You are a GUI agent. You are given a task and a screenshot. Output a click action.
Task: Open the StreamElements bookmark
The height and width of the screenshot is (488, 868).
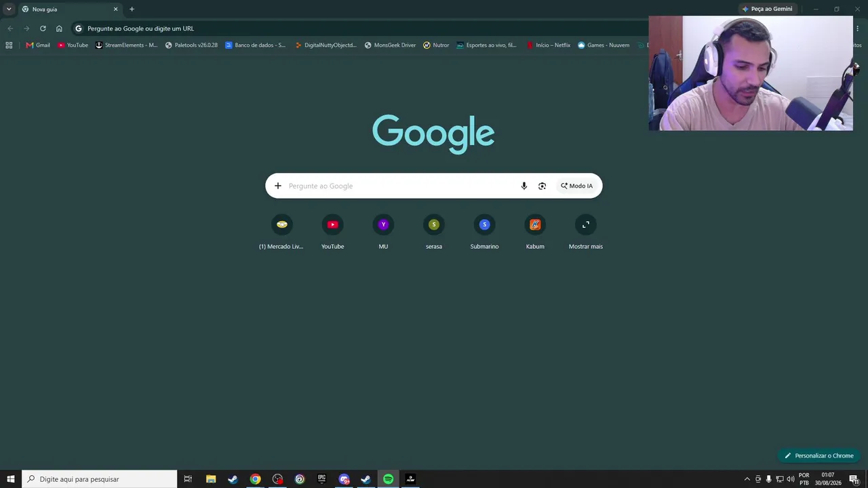click(126, 45)
